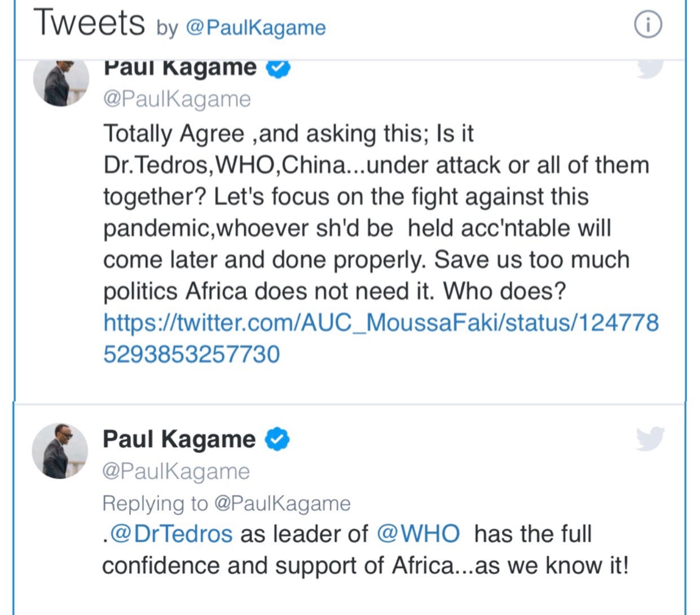Open the author name on first tweet

[x=180, y=68]
